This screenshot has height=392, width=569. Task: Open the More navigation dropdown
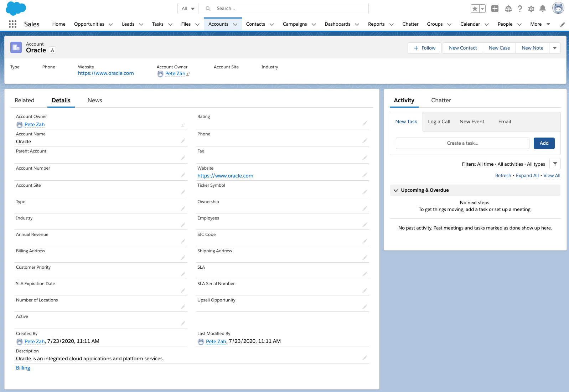(x=540, y=24)
